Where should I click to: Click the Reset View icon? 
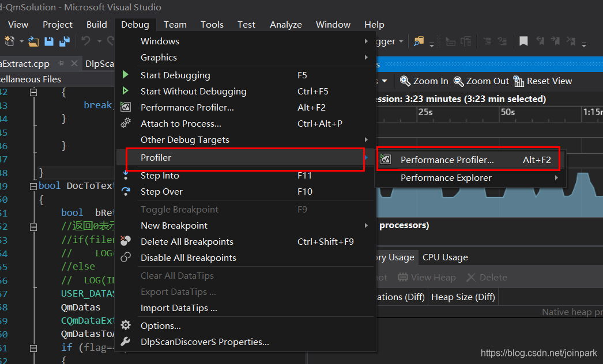519,81
